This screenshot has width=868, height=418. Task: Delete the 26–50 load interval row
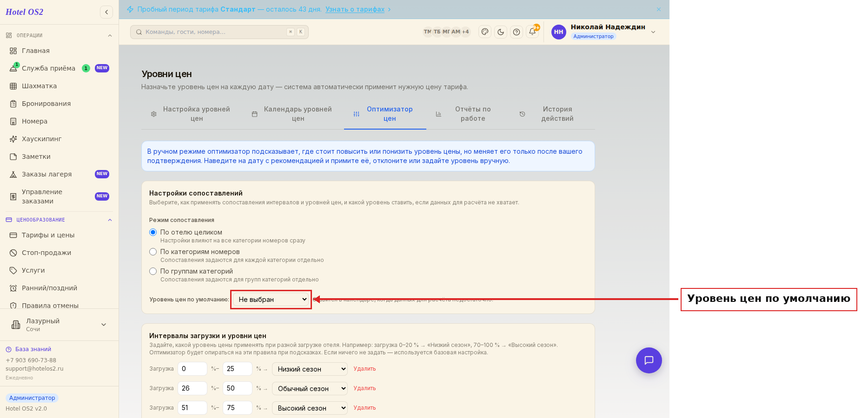point(364,388)
